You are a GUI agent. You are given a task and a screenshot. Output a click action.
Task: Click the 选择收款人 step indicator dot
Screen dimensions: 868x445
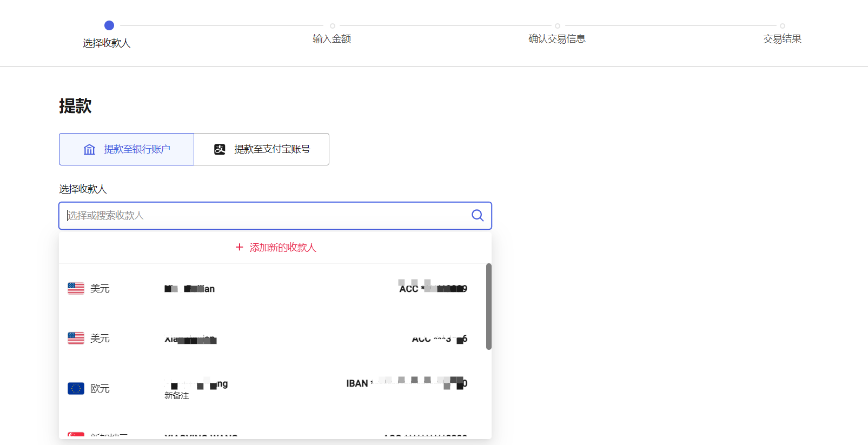coord(109,25)
